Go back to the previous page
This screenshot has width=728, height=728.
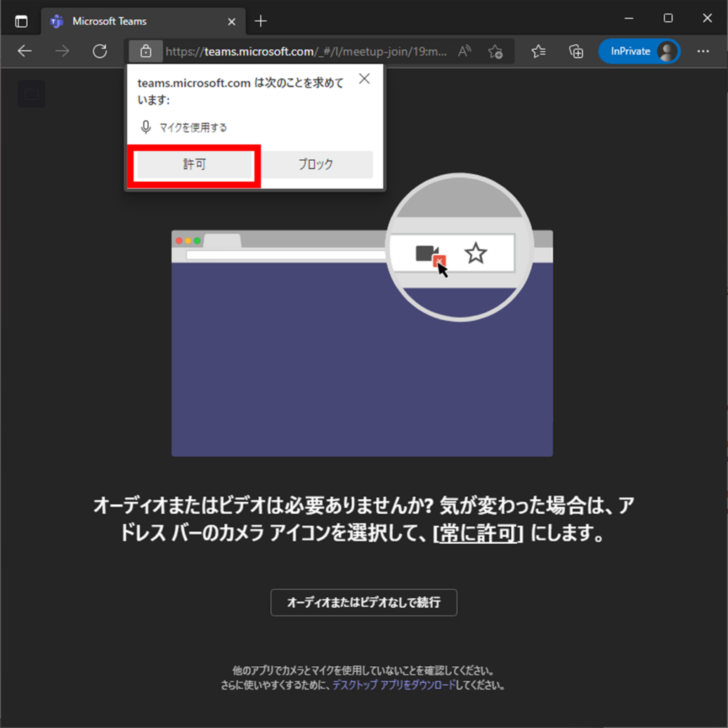point(25,51)
